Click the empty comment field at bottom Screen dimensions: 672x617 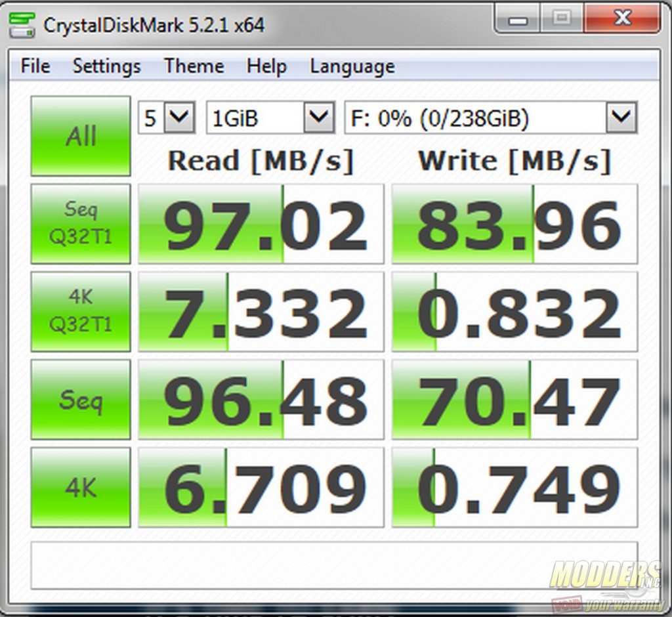tap(334, 565)
